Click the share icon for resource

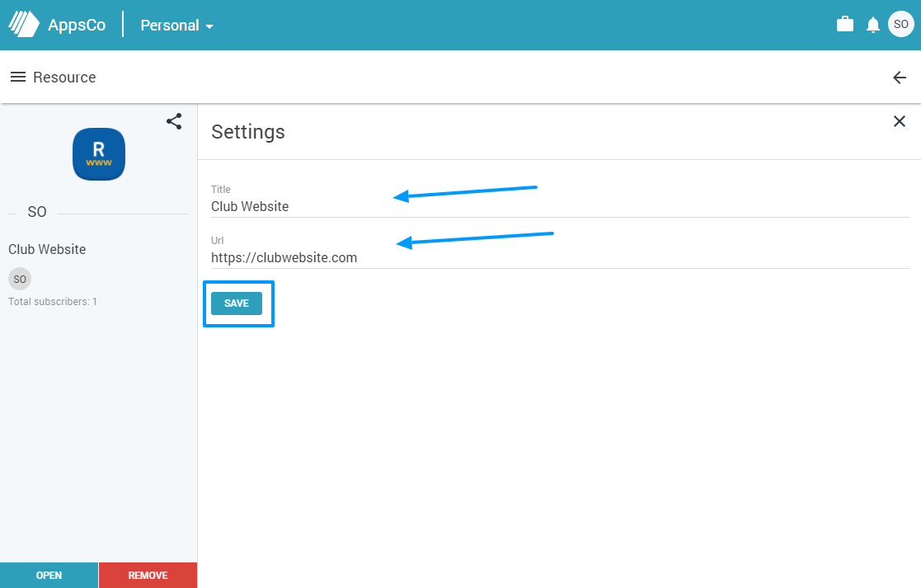click(x=174, y=121)
